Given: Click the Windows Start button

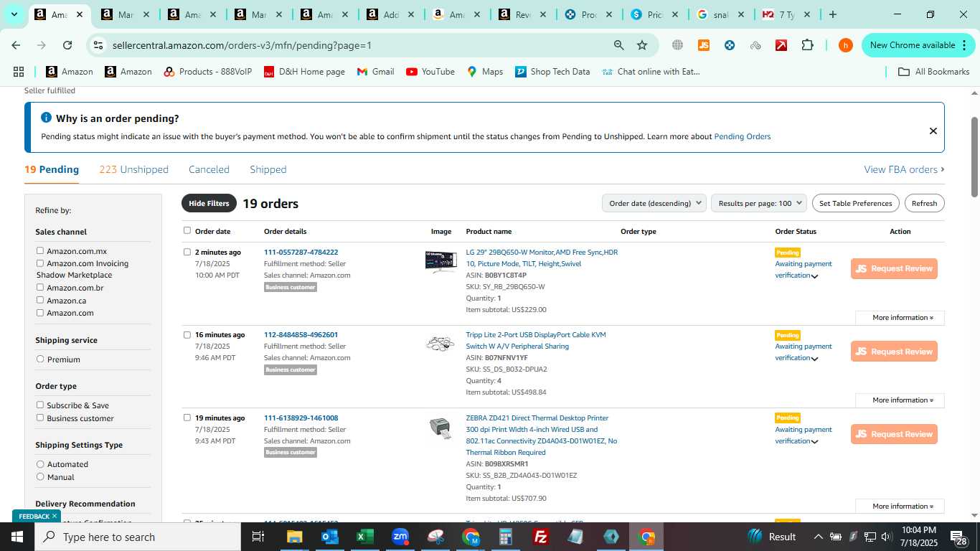Looking at the screenshot, I should (x=17, y=537).
